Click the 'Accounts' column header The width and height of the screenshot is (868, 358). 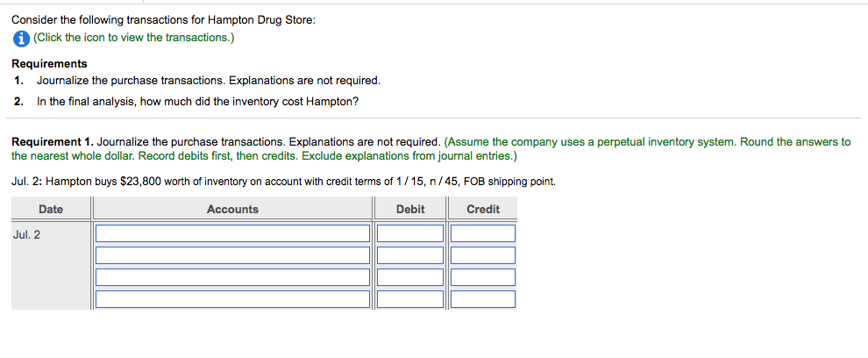click(232, 210)
